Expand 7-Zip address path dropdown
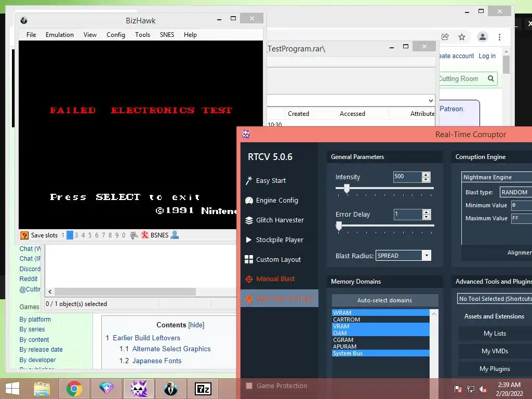The height and width of the screenshot is (399, 532). (431, 100)
